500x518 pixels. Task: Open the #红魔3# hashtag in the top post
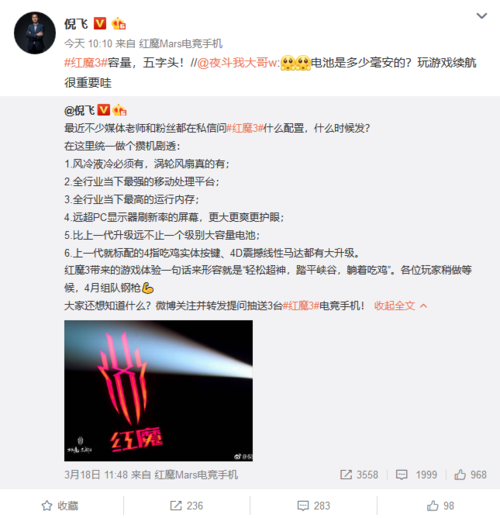point(85,63)
